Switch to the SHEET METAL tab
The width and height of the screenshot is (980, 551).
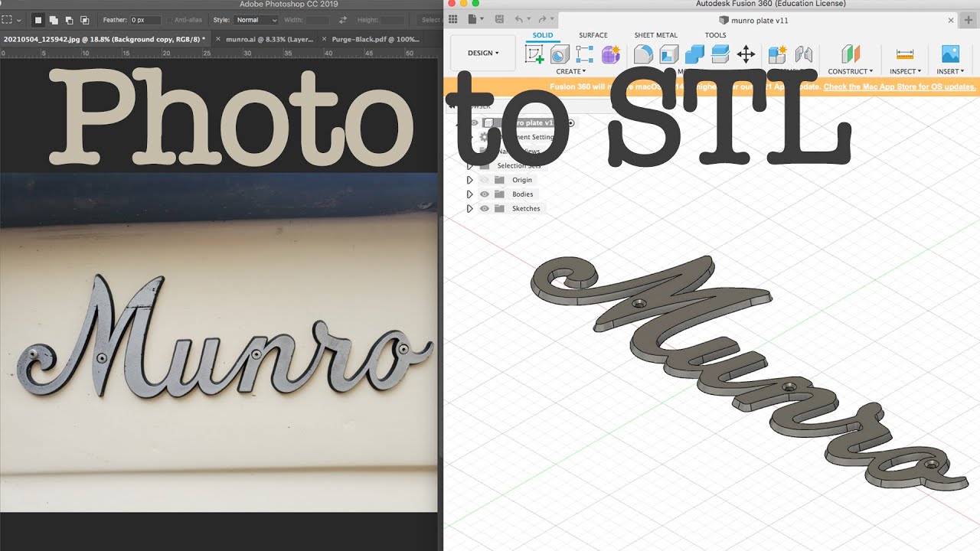coord(656,35)
